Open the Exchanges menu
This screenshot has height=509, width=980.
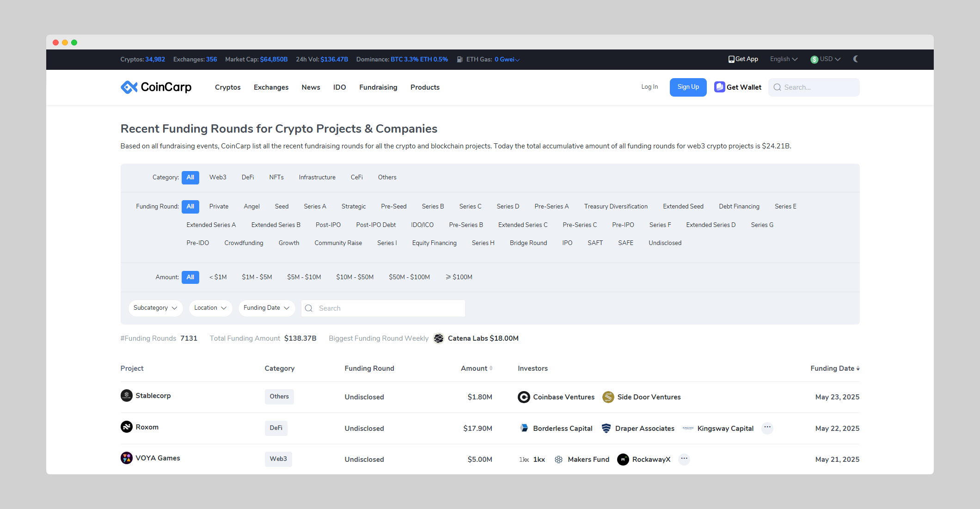pos(271,87)
